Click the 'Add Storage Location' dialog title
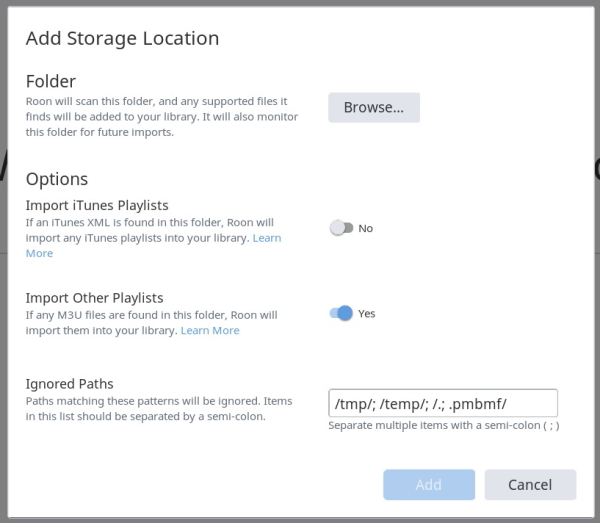 click(122, 38)
